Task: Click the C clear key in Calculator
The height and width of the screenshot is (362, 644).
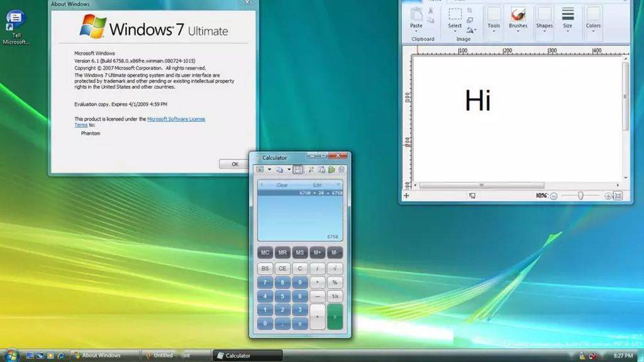Action: pos(300,268)
